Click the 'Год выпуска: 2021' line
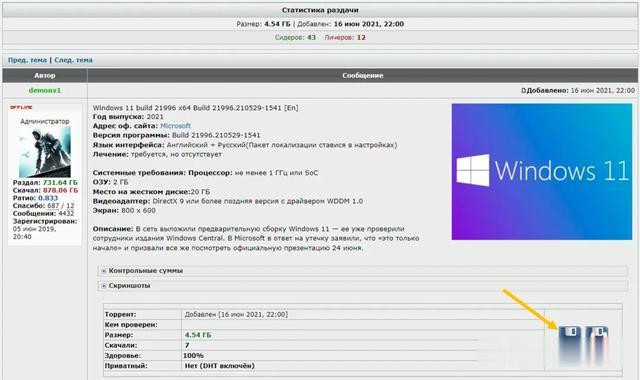Viewport: 640px width, 380px height. pos(128,116)
